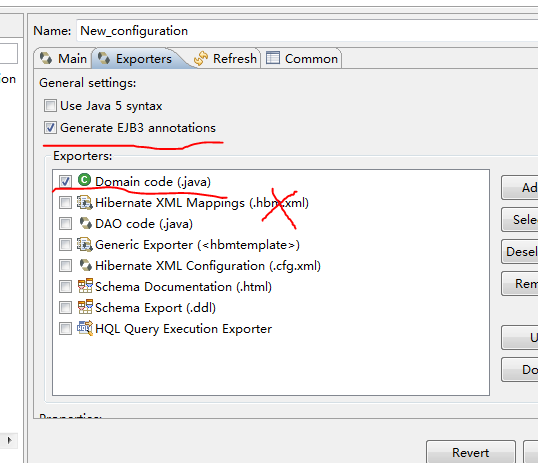
Task: Select the 'DAO code (.java)' row text
Action: 144,224
